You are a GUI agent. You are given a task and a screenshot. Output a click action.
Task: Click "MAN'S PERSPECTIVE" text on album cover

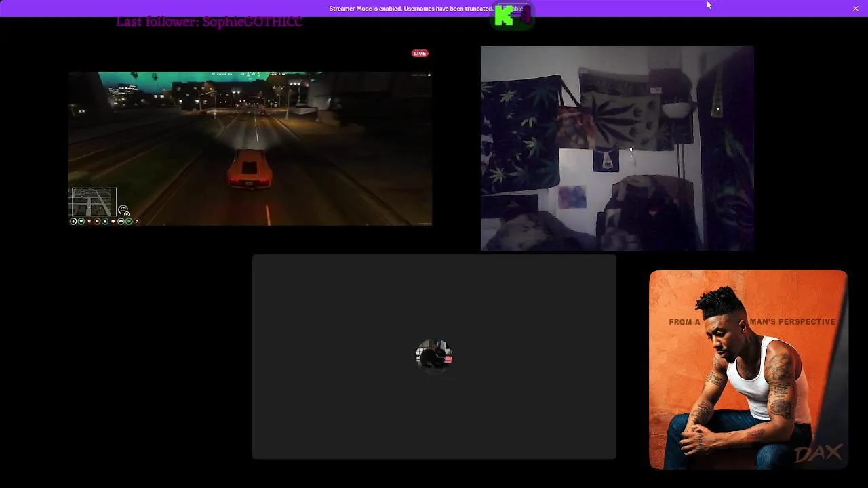tap(793, 321)
